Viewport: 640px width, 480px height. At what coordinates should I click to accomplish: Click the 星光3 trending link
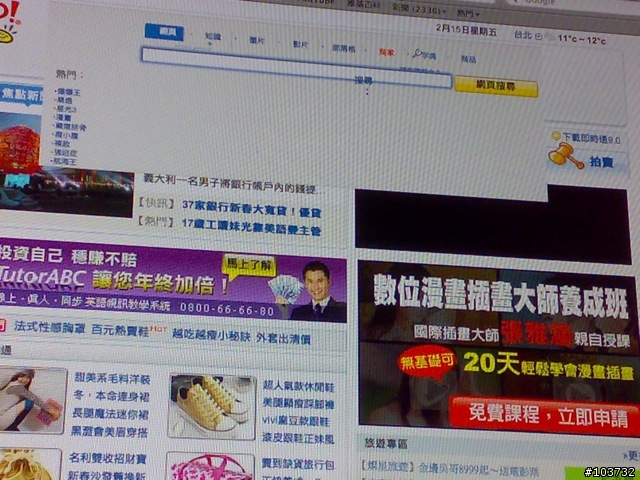pos(66,109)
